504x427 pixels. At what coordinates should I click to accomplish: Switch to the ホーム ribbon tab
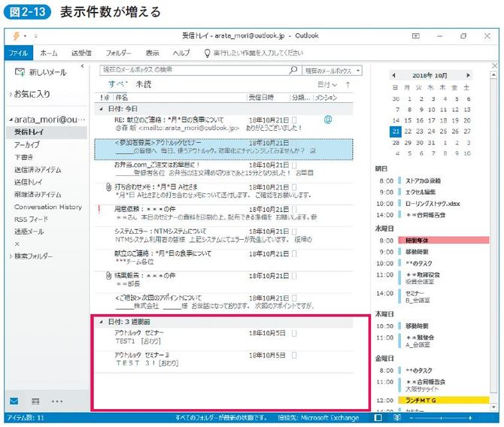pyautogui.click(x=49, y=53)
